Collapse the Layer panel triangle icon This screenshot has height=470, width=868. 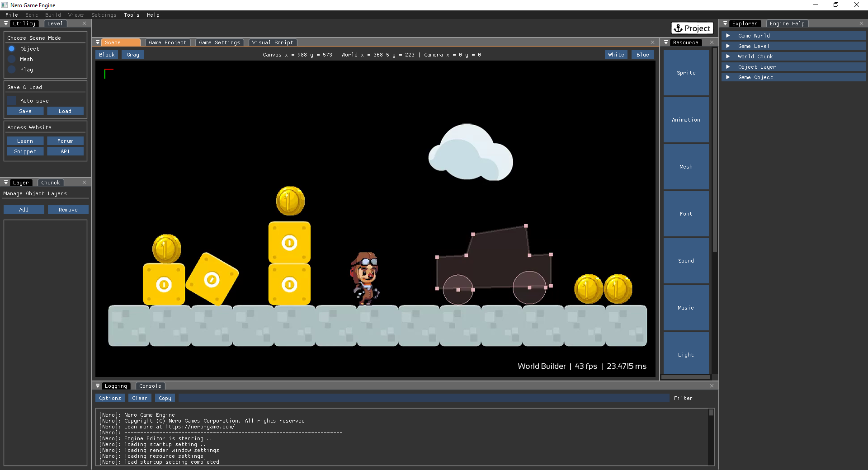6,183
